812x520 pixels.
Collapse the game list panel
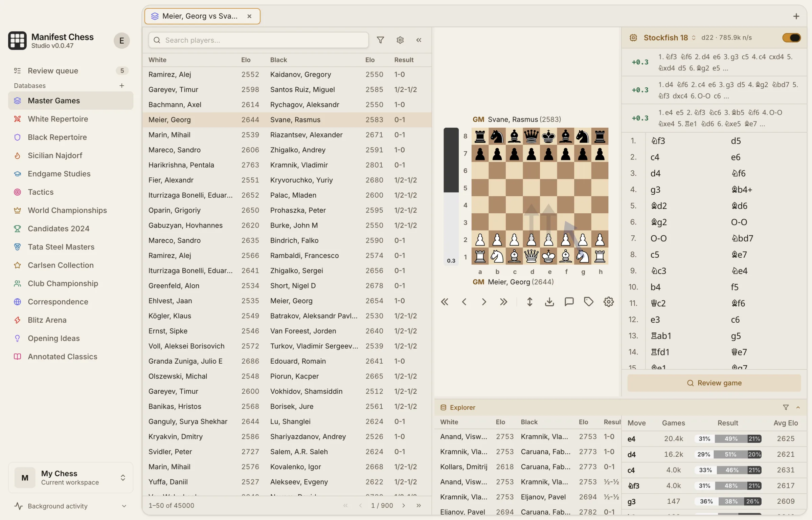point(419,40)
